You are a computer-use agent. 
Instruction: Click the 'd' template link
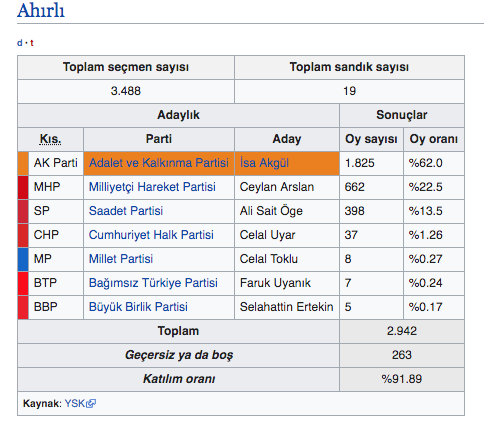coord(20,43)
